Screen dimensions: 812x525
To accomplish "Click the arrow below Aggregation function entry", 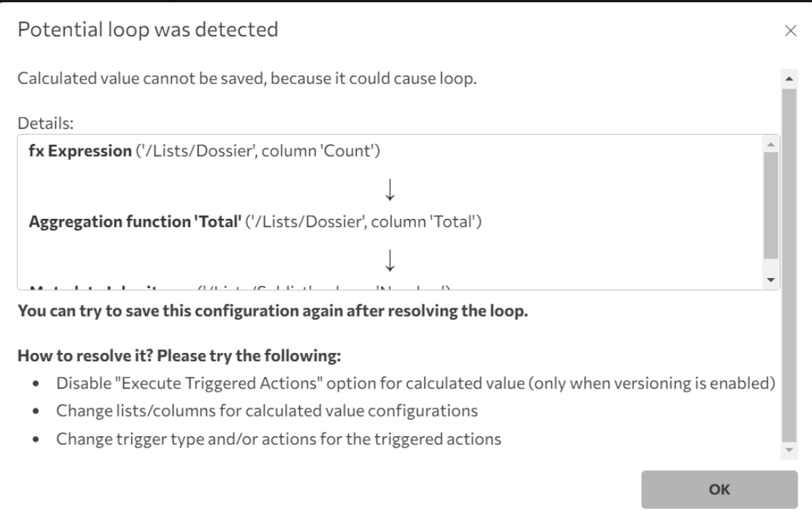I will tap(390, 261).
